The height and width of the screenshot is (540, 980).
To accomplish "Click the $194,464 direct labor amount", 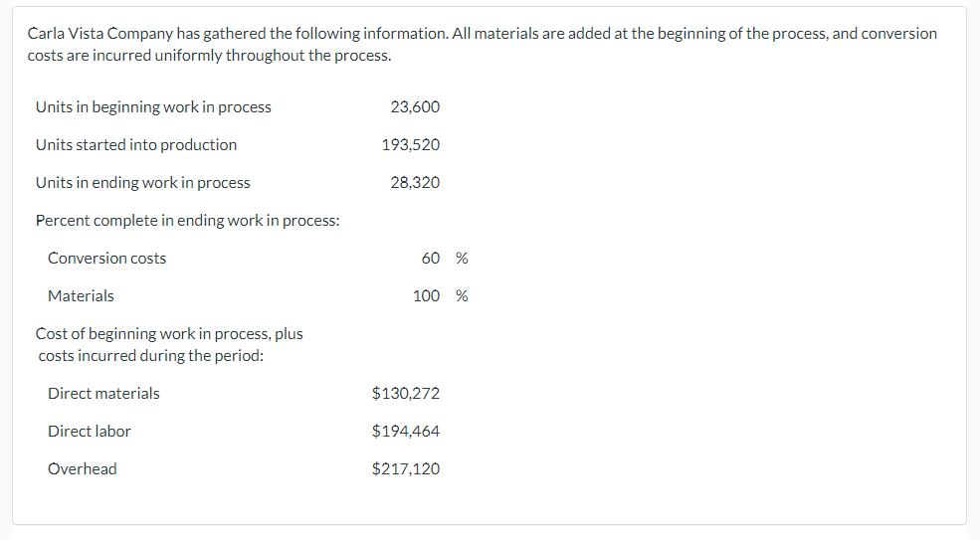I will click(x=406, y=432).
